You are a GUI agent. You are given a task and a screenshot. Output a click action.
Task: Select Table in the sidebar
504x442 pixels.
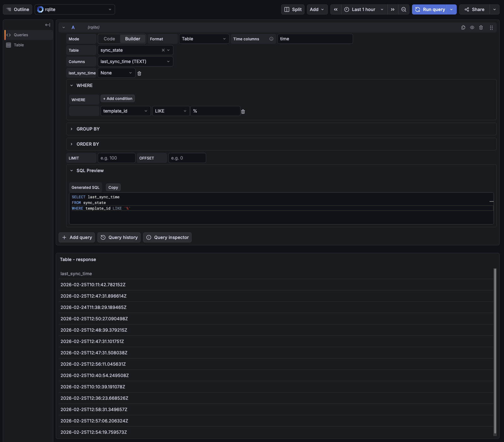tap(28, 45)
